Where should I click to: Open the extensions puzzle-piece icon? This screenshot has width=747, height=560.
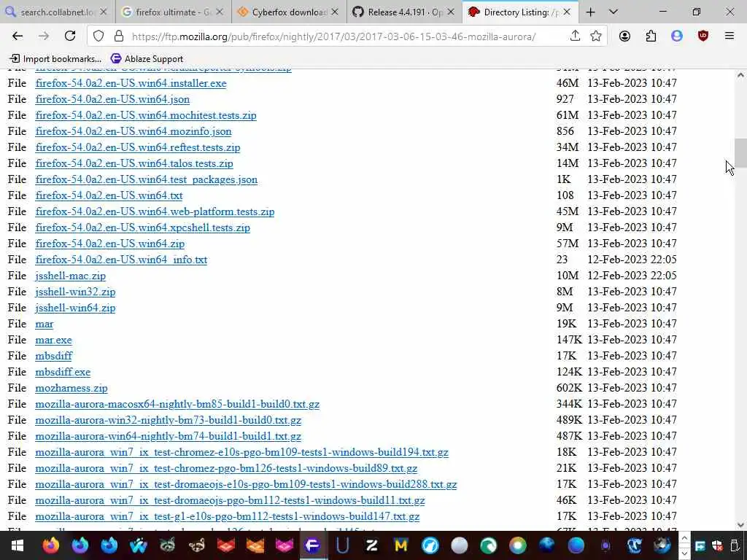[651, 36]
